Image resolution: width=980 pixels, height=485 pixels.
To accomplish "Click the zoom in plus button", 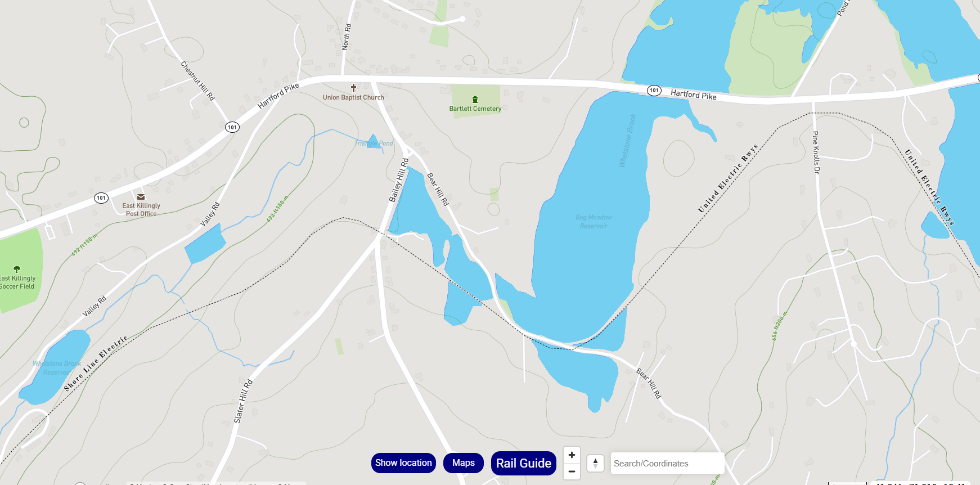I will [572, 455].
